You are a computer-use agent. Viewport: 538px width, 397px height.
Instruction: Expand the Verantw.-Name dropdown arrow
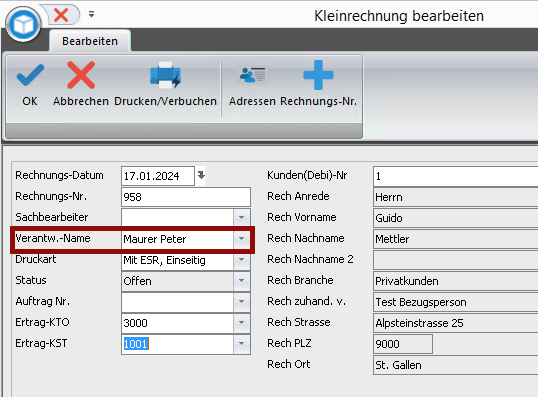pyautogui.click(x=242, y=239)
